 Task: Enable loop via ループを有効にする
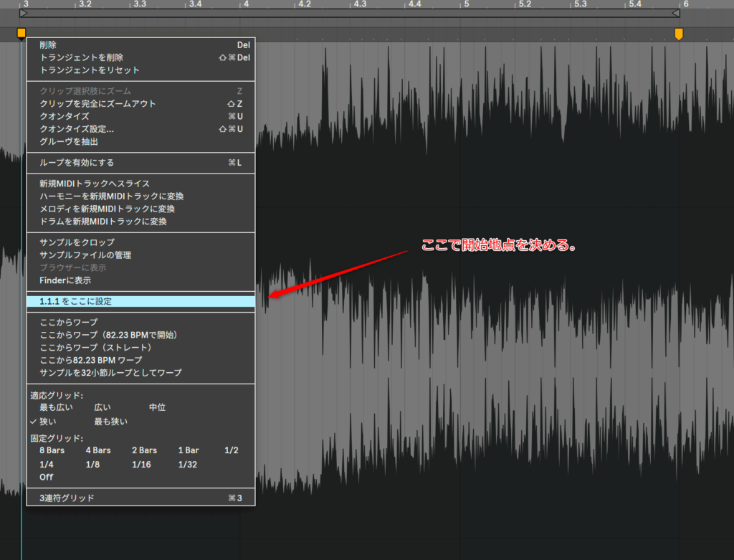point(77,163)
